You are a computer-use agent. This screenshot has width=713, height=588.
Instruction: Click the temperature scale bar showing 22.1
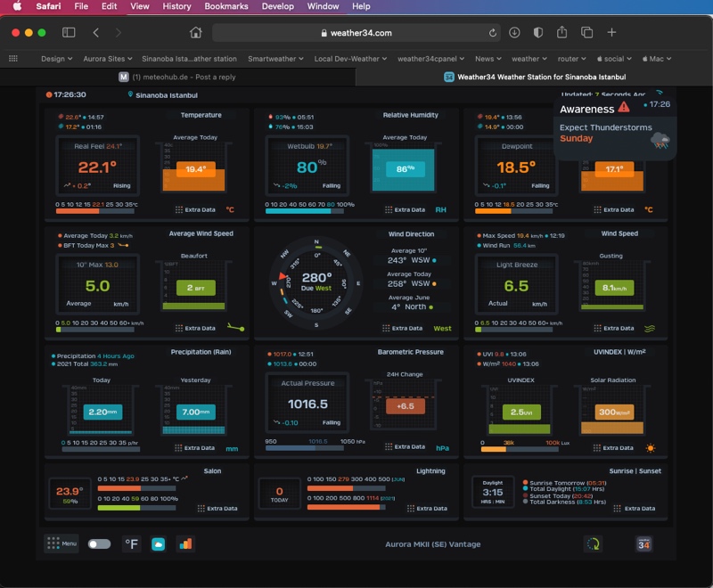[x=95, y=211]
